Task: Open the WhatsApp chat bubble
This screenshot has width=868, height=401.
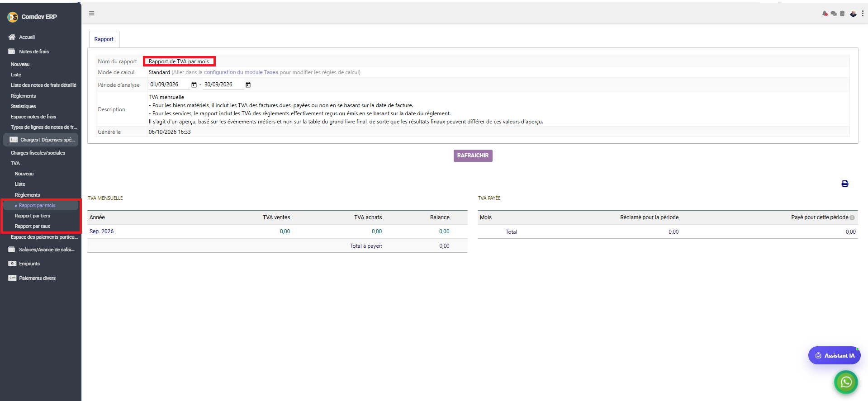Action: tap(846, 382)
